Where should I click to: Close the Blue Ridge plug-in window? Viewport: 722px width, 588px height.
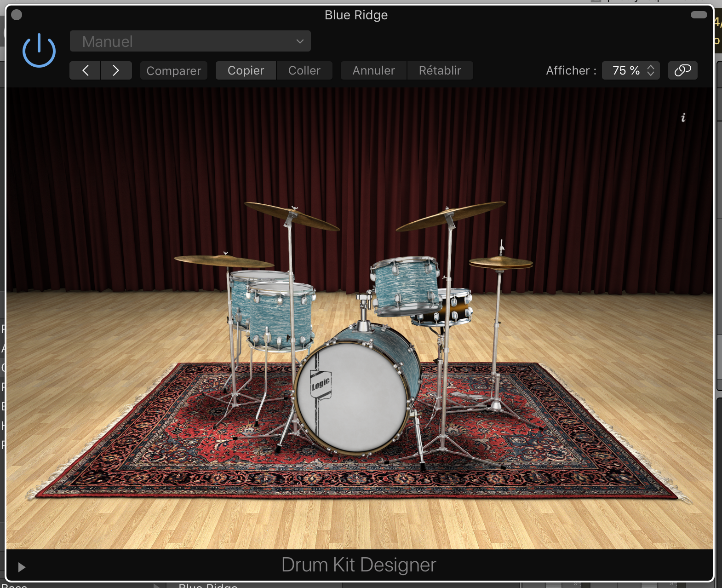tap(17, 15)
